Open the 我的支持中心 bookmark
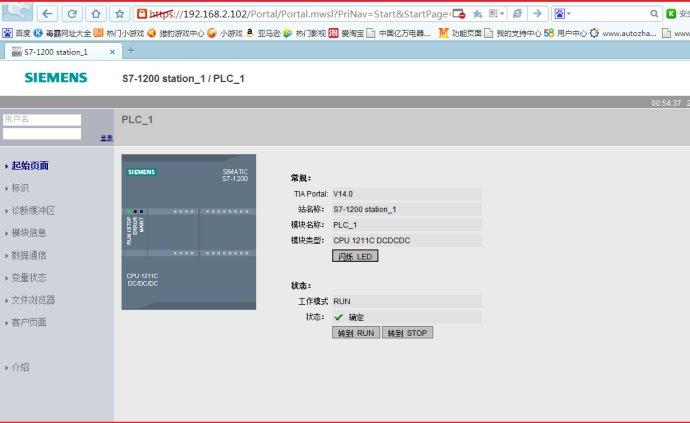The width and height of the screenshot is (690, 423). tap(513, 33)
